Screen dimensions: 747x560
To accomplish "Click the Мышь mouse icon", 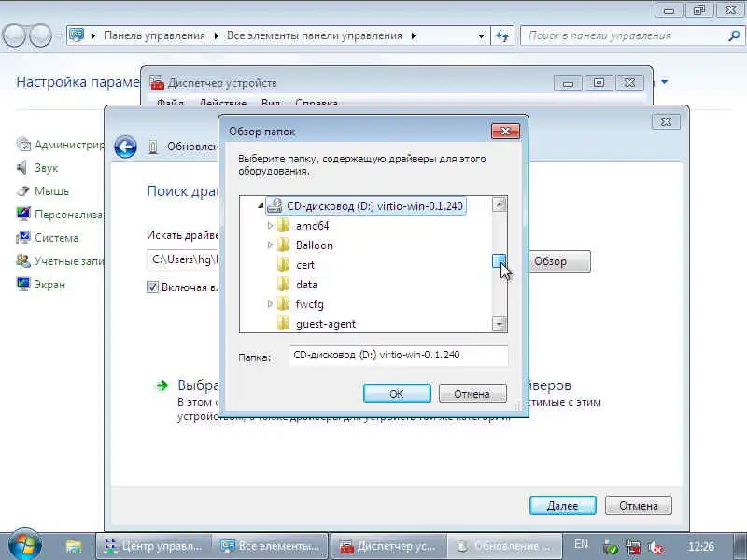I will point(22,190).
